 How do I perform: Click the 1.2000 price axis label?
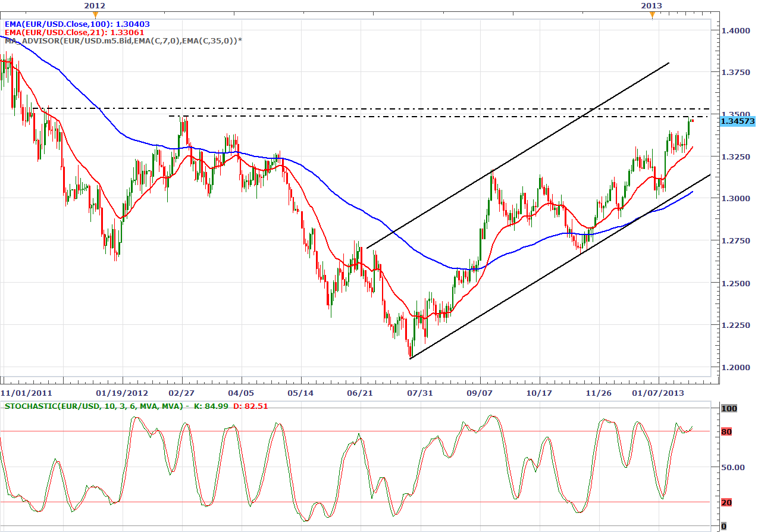coord(737,367)
